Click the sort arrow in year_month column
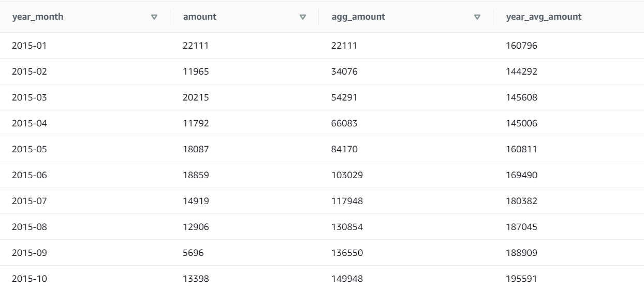The height and width of the screenshot is (287, 644). tap(154, 17)
